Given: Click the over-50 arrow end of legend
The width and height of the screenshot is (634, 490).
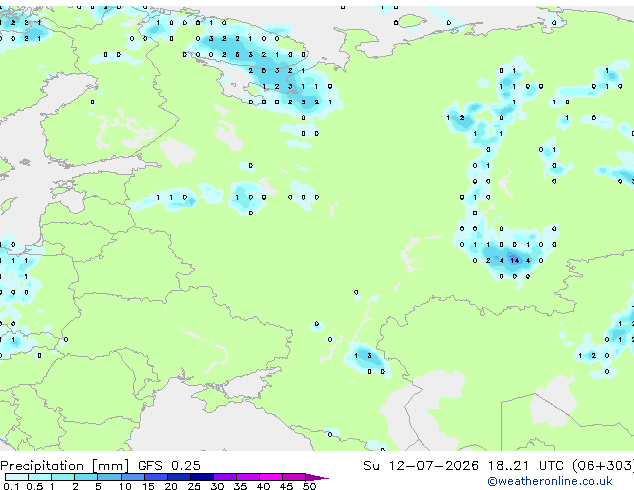Looking at the screenshot, I should (317, 477).
